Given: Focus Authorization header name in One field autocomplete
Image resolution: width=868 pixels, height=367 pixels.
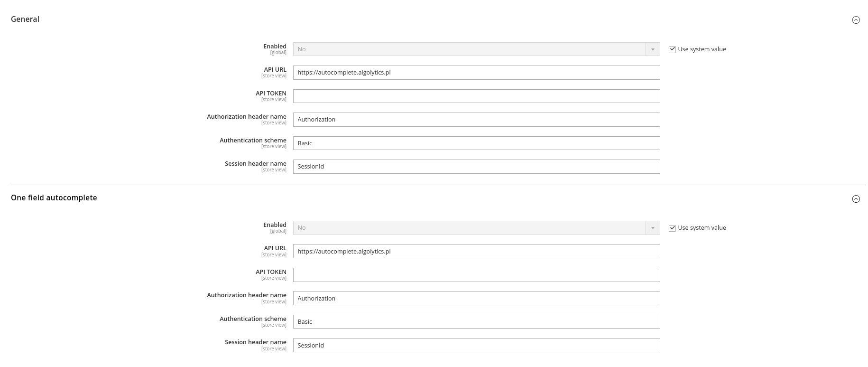Looking at the screenshot, I should [x=476, y=299].
